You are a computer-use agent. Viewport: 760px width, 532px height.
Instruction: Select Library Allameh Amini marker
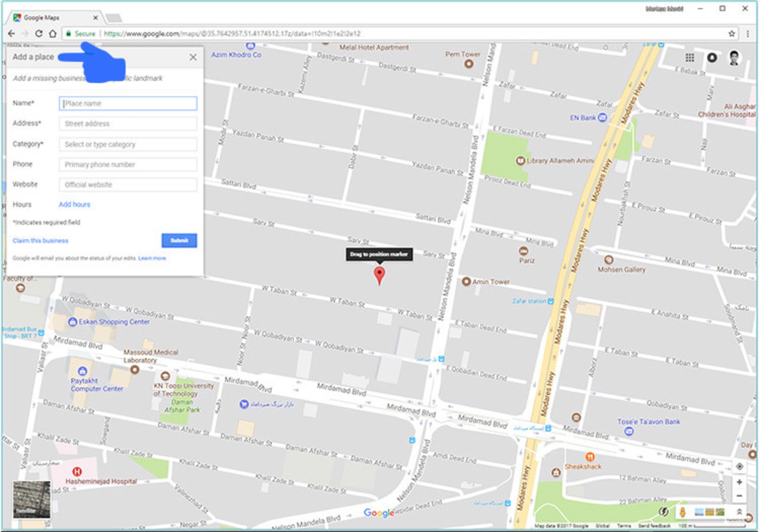[520, 160]
